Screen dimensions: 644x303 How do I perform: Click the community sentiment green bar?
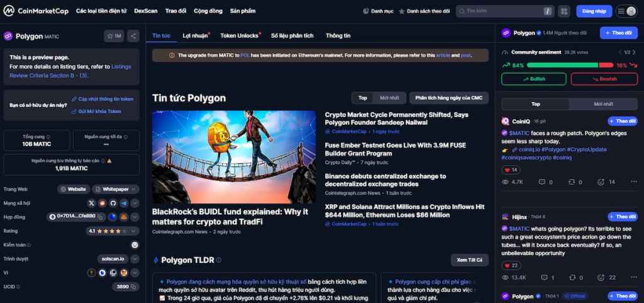pyautogui.click(x=562, y=65)
